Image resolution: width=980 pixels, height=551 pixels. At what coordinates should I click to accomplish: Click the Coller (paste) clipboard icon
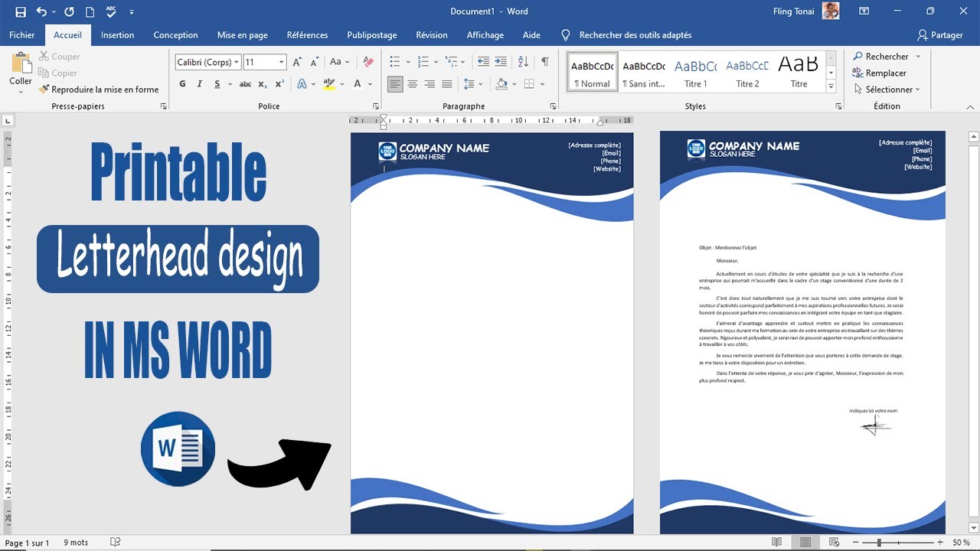pyautogui.click(x=21, y=63)
